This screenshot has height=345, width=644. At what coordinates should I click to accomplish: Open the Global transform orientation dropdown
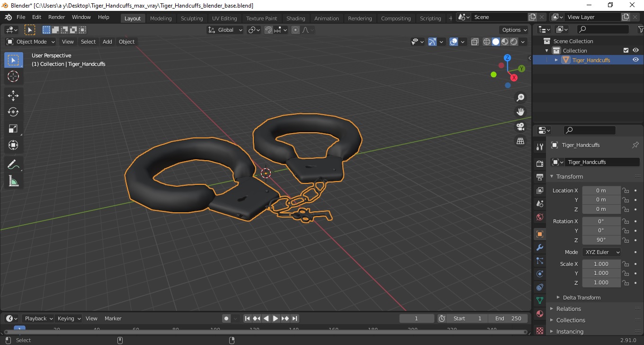coord(225,30)
